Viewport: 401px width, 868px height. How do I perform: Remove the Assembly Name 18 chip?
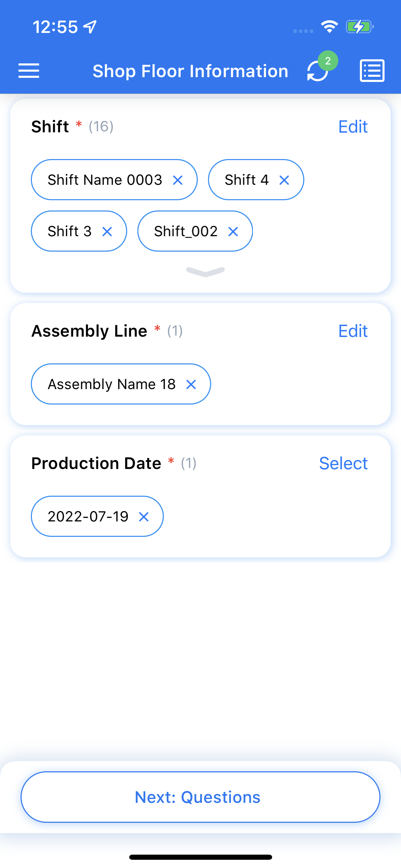(191, 385)
